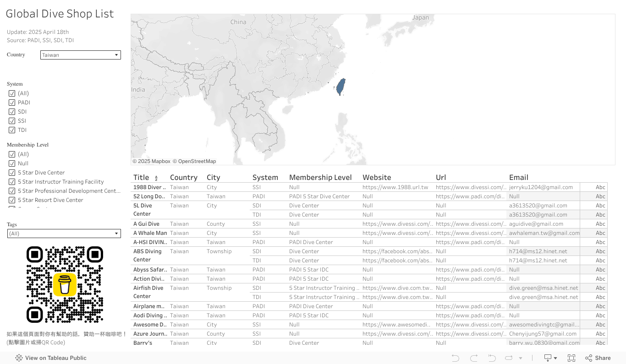This screenshot has width=626, height=364.
Task: Toggle the Full Screen icon
Action: pyautogui.click(x=571, y=358)
